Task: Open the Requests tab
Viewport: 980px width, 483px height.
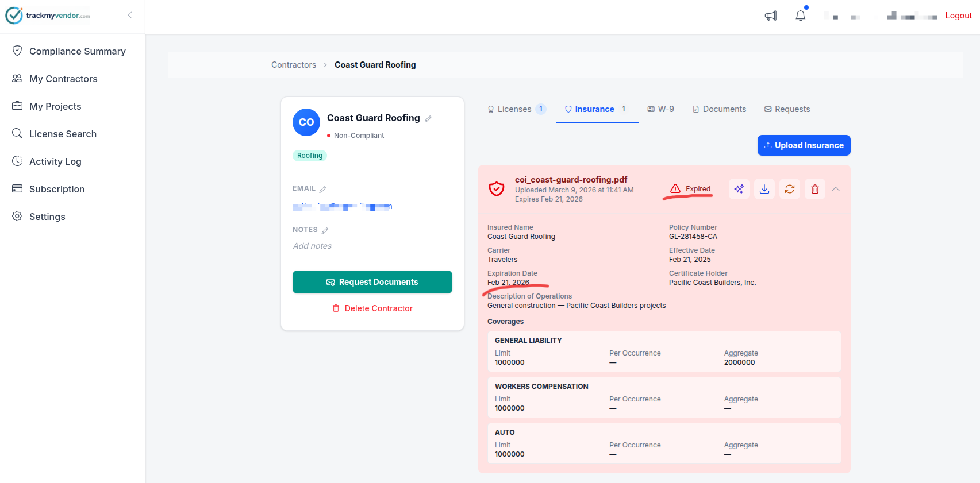Action: (x=787, y=109)
